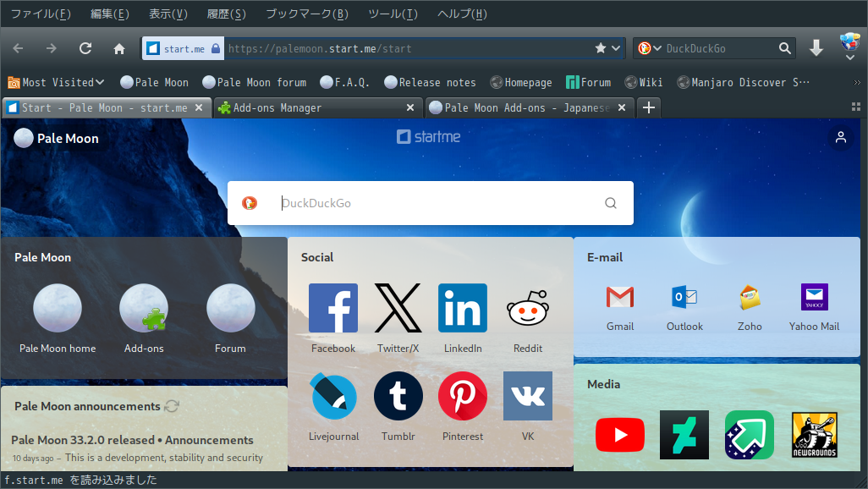868x489 pixels.
Task: Go forward with the forward arrow
Action: click(52, 49)
